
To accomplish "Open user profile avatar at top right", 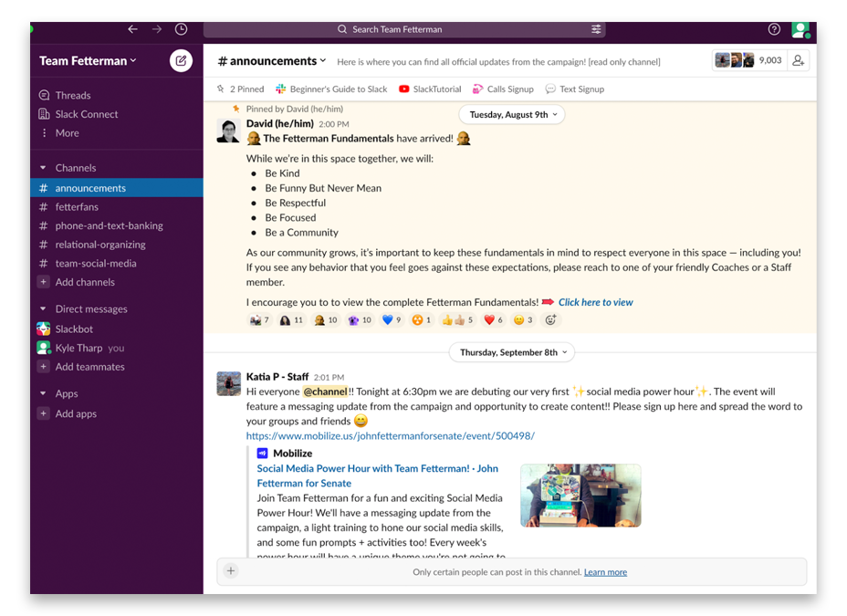I will coord(800,29).
